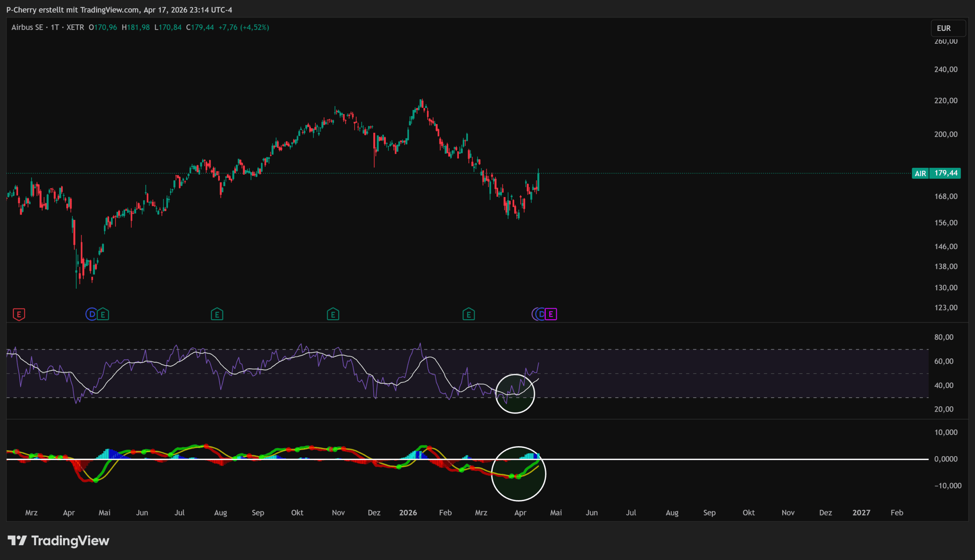Click the red earnings E marker near March
The image size is (975, 560).
(x=19, y=314)
